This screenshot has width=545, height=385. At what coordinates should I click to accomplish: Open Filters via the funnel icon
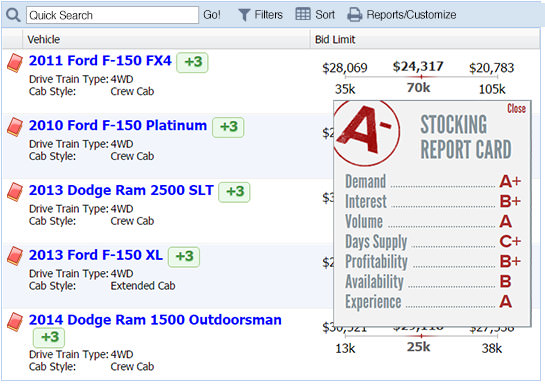(x=244, y=15)
